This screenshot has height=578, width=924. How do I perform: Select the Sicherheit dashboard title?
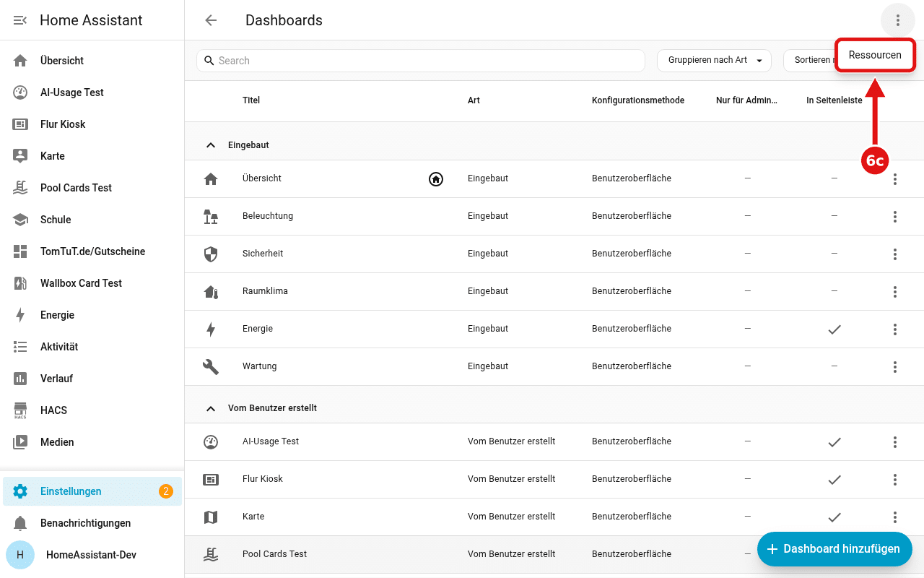[263, 254]
